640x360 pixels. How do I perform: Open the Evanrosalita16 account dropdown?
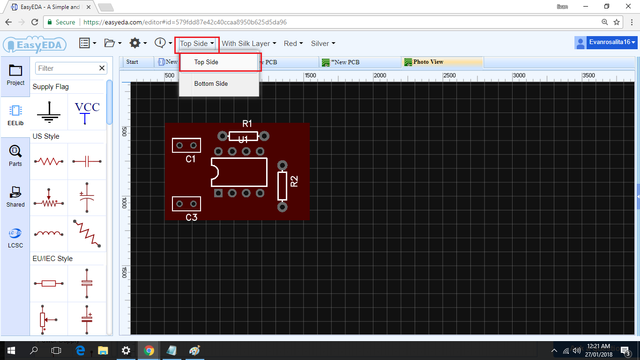pyautogui.click(x=611, y=42)
